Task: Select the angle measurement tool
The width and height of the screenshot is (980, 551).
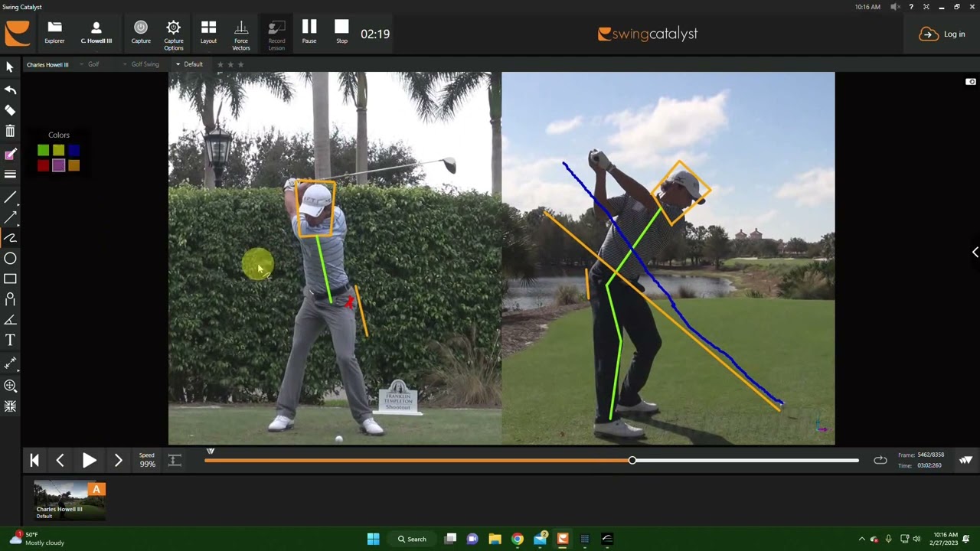Action: tap(10, 320)
